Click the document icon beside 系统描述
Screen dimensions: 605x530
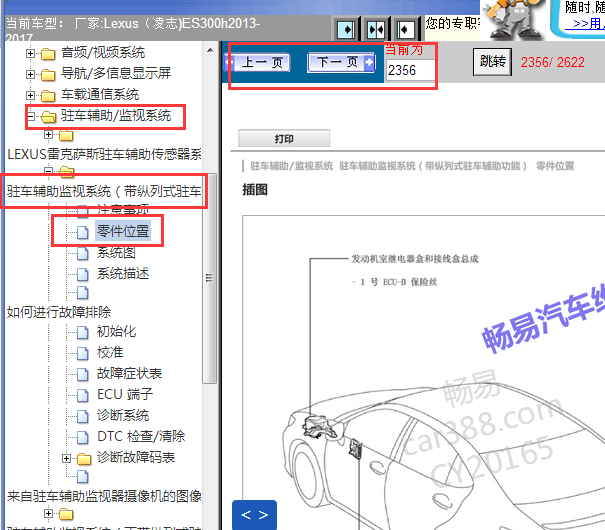82,274
